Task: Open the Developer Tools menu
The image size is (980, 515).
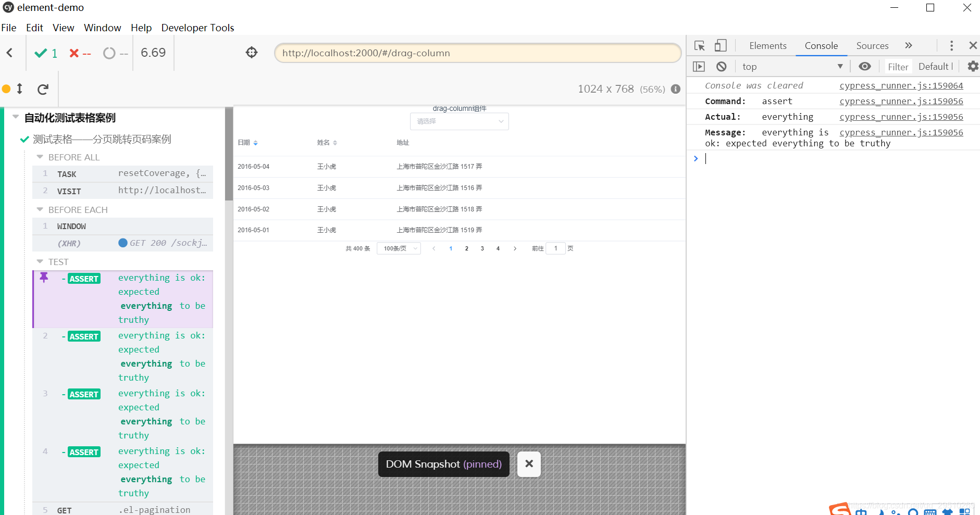Action: point(197,28)
